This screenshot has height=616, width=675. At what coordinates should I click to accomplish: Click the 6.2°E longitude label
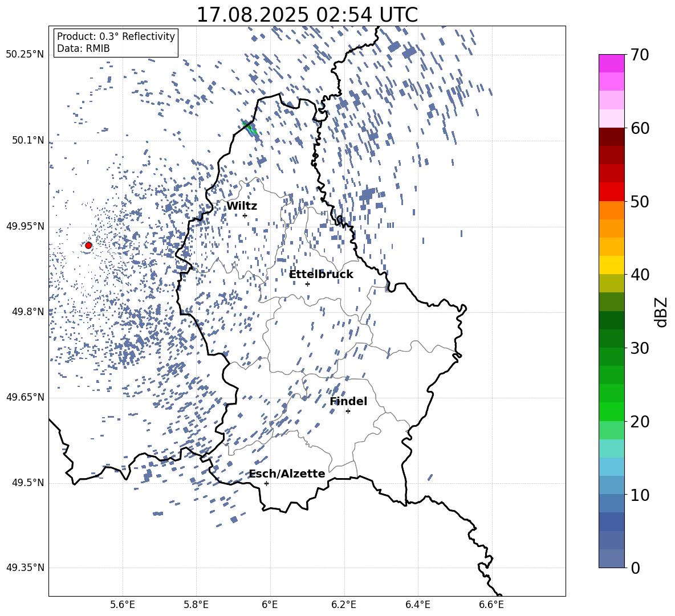point(344,605)
